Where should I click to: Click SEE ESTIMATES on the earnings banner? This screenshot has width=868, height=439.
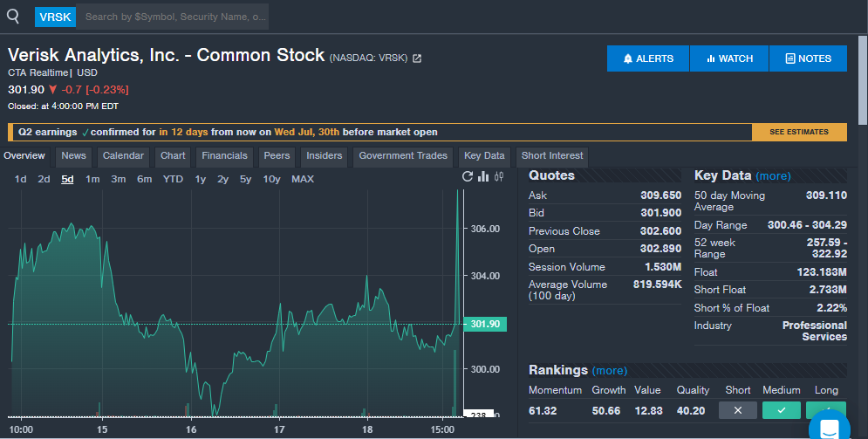tap(799, 132)
